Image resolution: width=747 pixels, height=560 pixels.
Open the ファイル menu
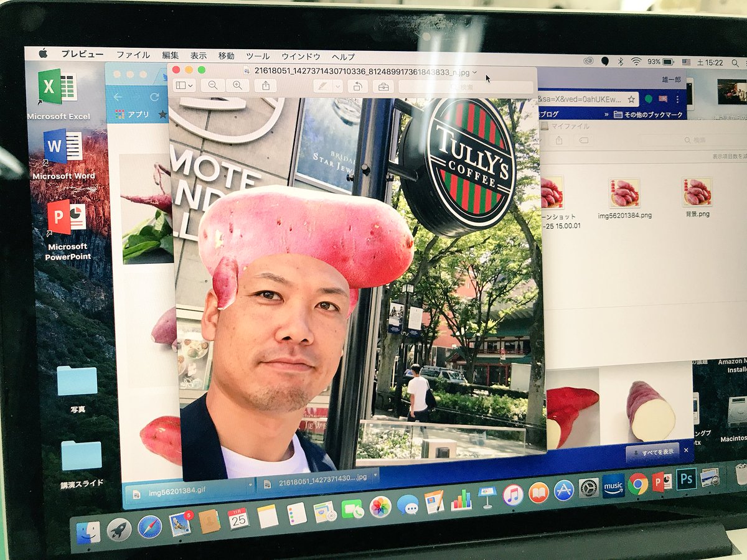tap(133, 55)
